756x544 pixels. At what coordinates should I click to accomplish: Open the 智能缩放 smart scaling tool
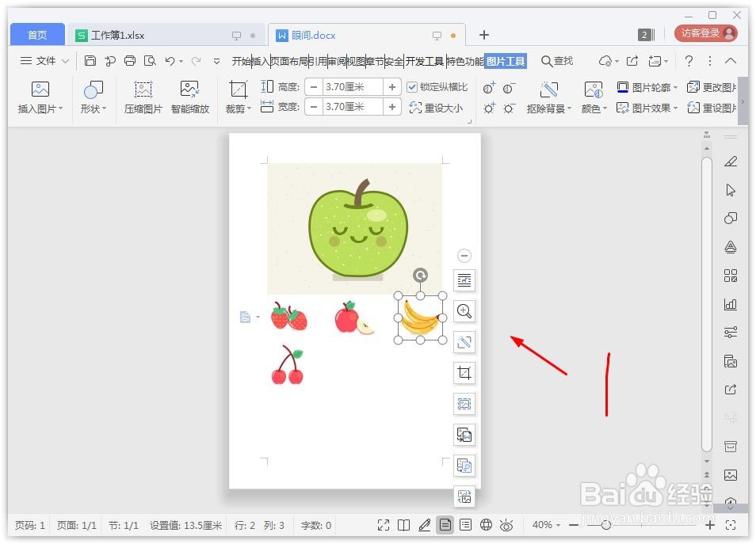click(190, 97)
